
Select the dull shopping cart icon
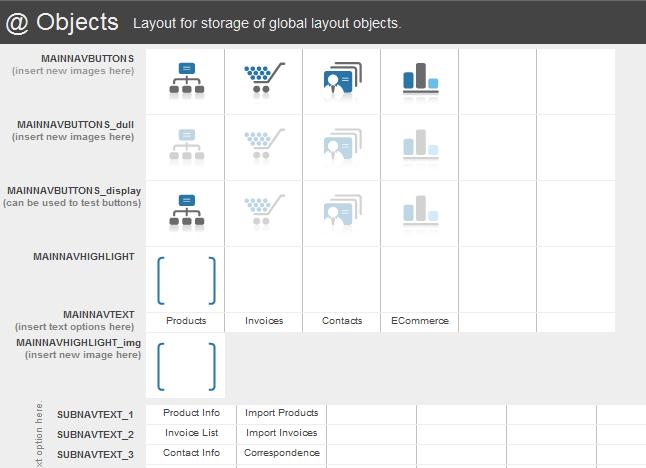(x=263, y=145)
